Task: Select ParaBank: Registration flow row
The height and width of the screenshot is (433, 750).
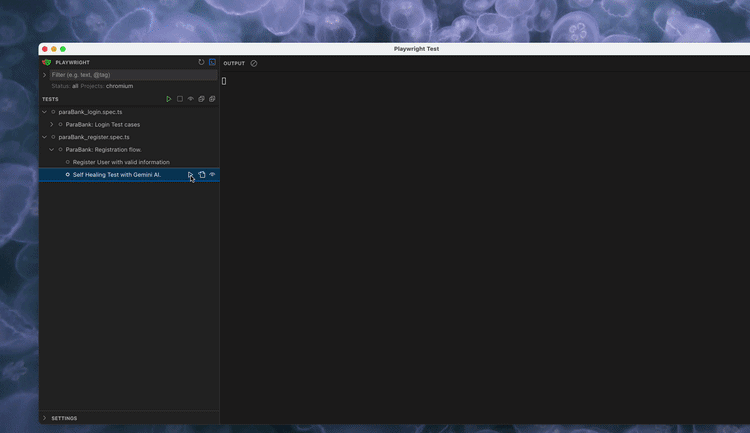Action: pos(103,149)
